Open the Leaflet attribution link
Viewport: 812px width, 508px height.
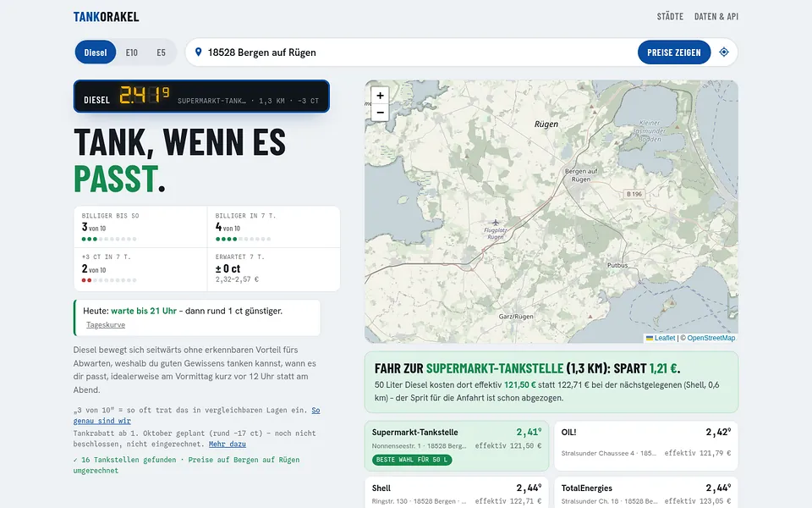point(665,338)
